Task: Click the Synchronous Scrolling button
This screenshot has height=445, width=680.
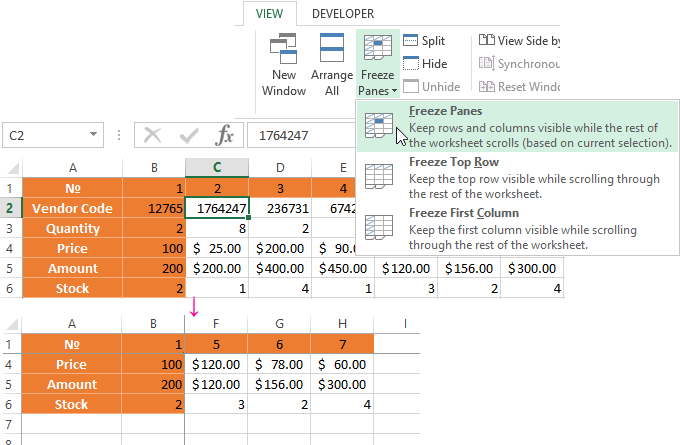Action: coord(520,64)
